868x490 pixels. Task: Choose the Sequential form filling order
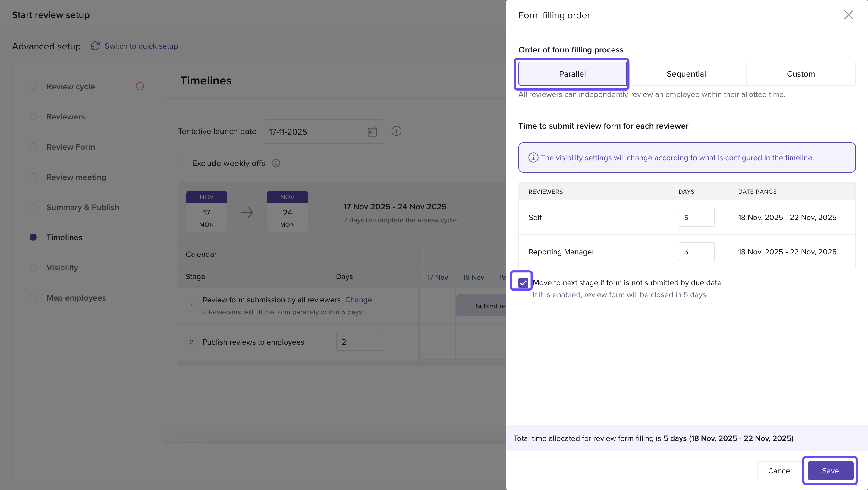tap(686, 74)
